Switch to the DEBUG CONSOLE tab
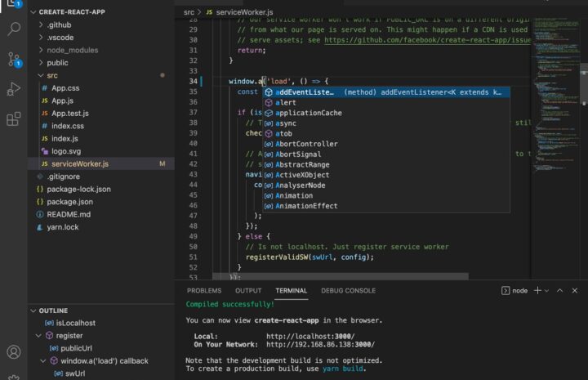 pos(349,291)
